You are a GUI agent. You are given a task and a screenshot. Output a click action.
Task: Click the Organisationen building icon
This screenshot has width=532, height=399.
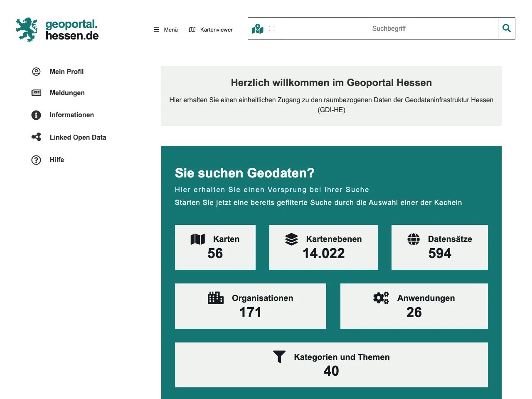[x=216, y=298]
